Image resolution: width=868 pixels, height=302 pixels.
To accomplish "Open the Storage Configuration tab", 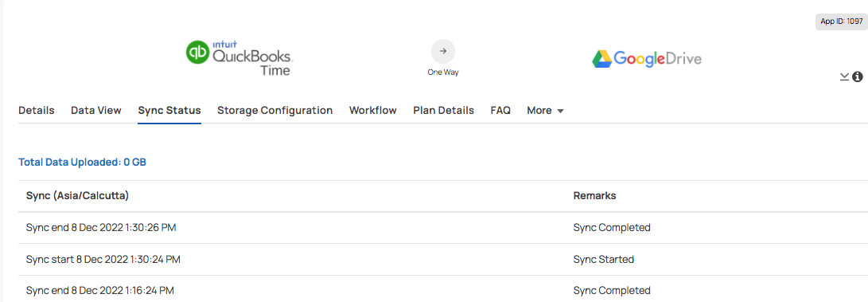I will [274, 110].
